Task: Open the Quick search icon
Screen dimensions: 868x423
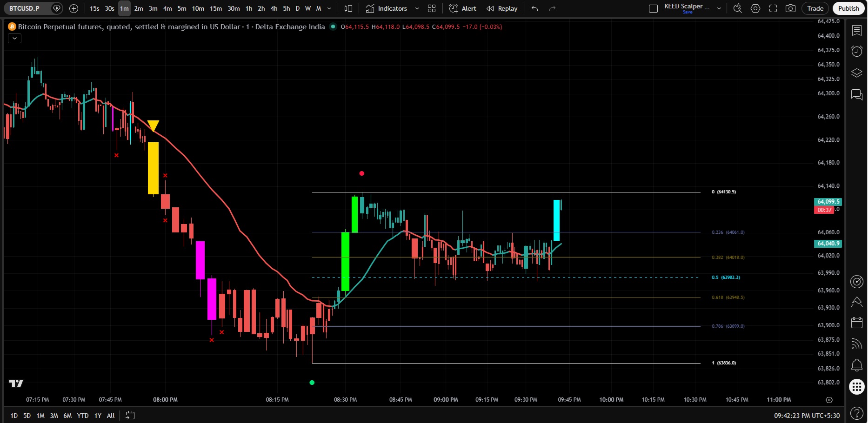Action: tap(738, 8)
